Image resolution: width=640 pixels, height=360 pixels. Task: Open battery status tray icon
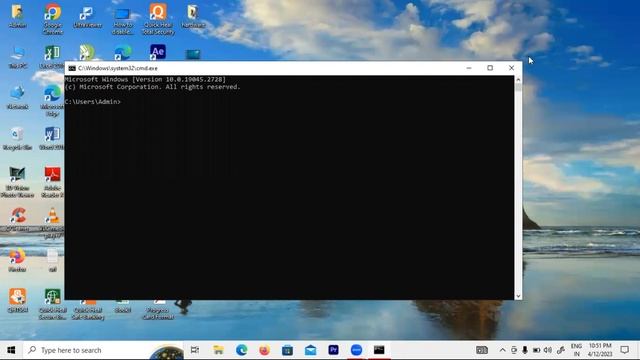(x=536, y=350)
